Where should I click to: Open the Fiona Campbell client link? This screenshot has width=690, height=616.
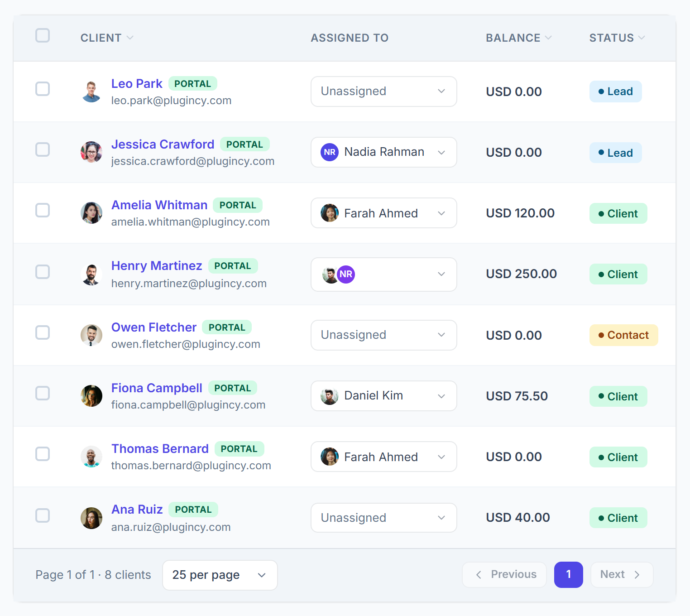coord(157,388)
